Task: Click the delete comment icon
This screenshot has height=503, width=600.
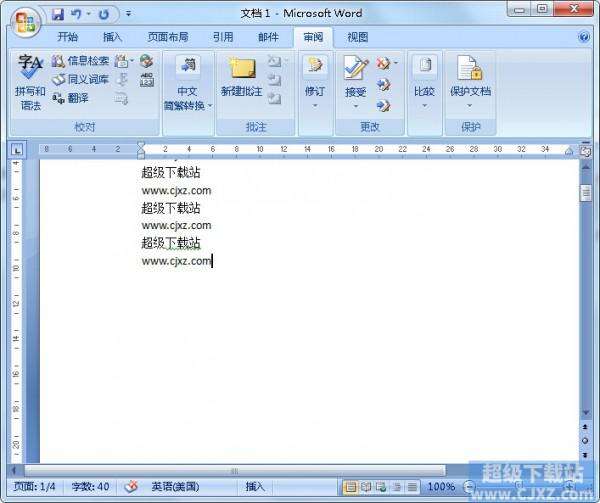Action: click(x=274, y=61)
